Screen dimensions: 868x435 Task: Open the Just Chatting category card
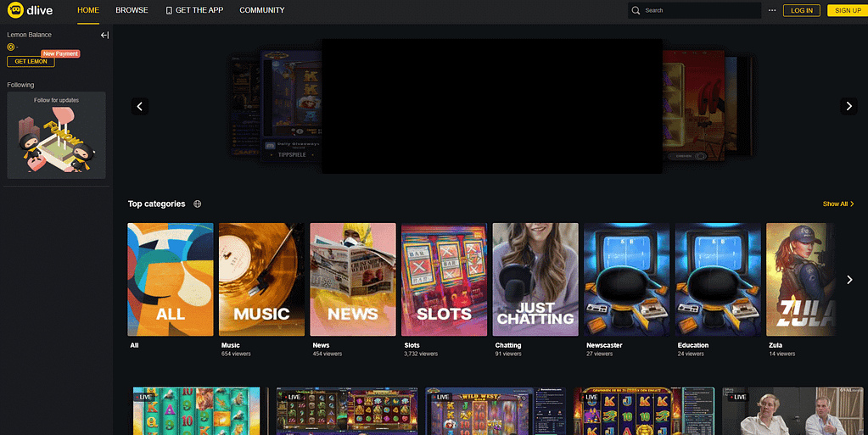(x=535, y=280)
